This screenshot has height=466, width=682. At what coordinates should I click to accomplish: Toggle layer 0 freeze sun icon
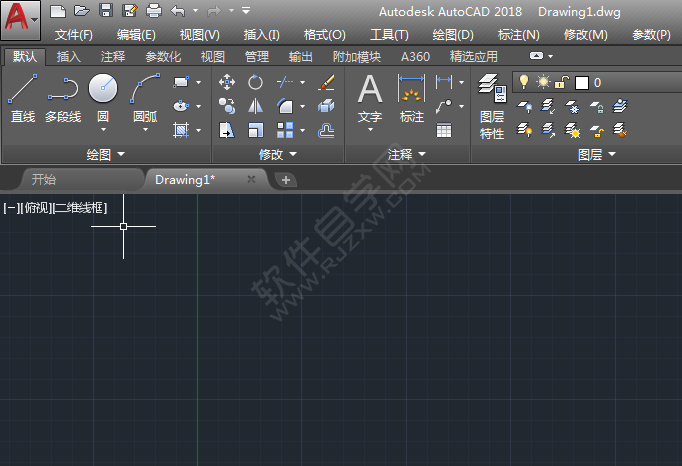pos(543,82)
